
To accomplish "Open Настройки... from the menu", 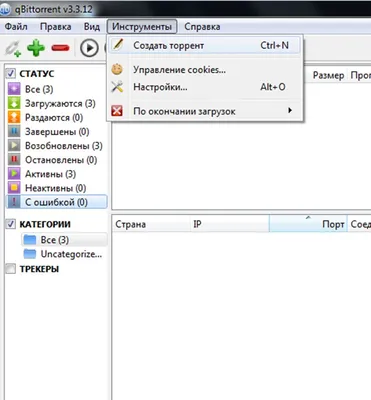I will [205, 87].
